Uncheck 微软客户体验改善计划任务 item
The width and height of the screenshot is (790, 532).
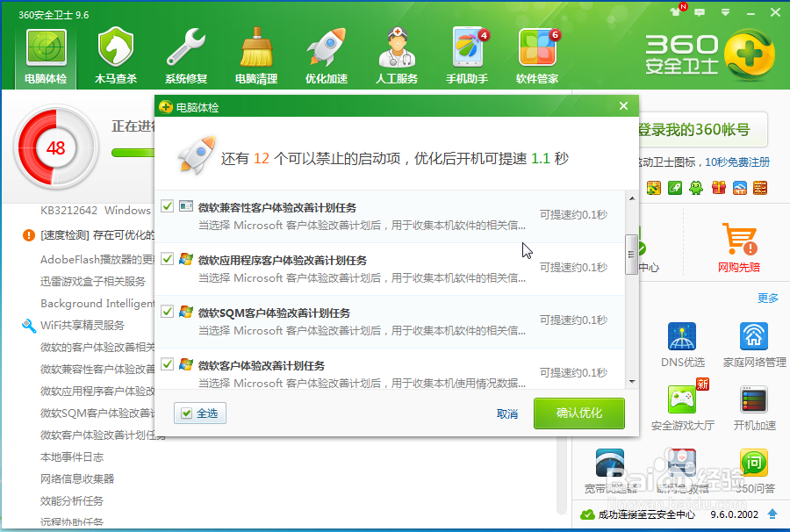coord(168,363)
